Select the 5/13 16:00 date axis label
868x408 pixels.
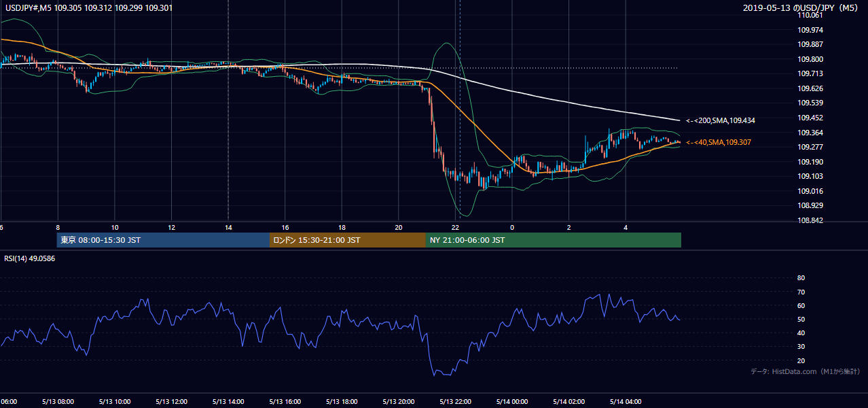tap(285, 401)
